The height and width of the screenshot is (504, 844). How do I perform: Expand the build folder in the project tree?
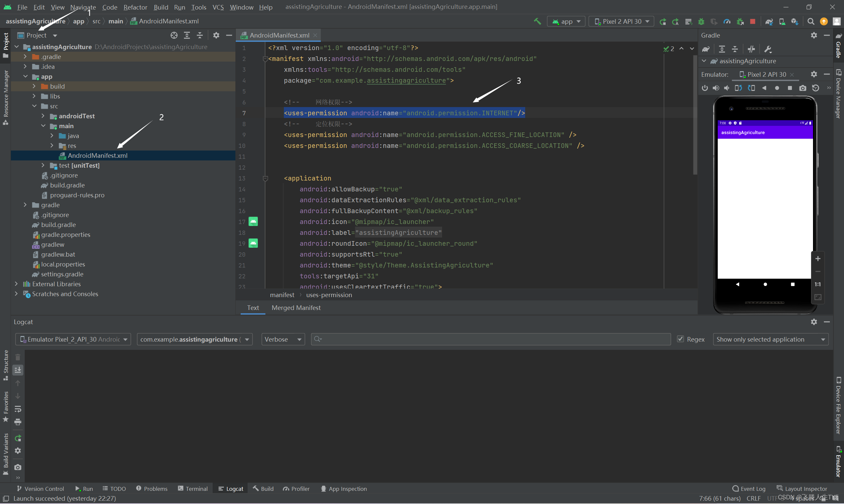click(34, 86)
